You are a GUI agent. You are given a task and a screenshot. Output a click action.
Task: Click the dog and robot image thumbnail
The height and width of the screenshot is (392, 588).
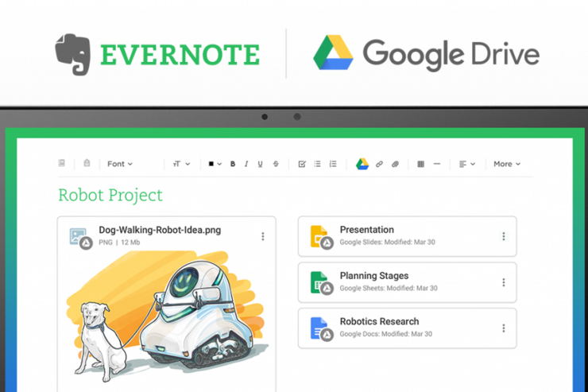(x=167, y=317)
